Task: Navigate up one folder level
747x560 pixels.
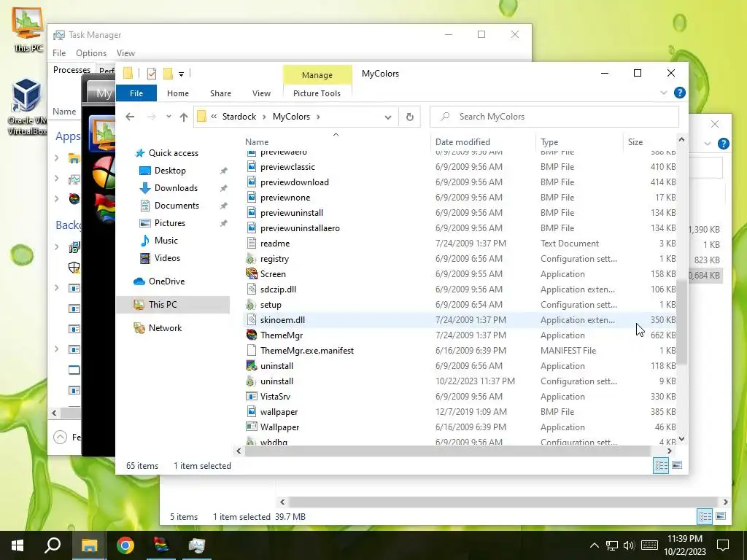Action: [x=184, y=117]
